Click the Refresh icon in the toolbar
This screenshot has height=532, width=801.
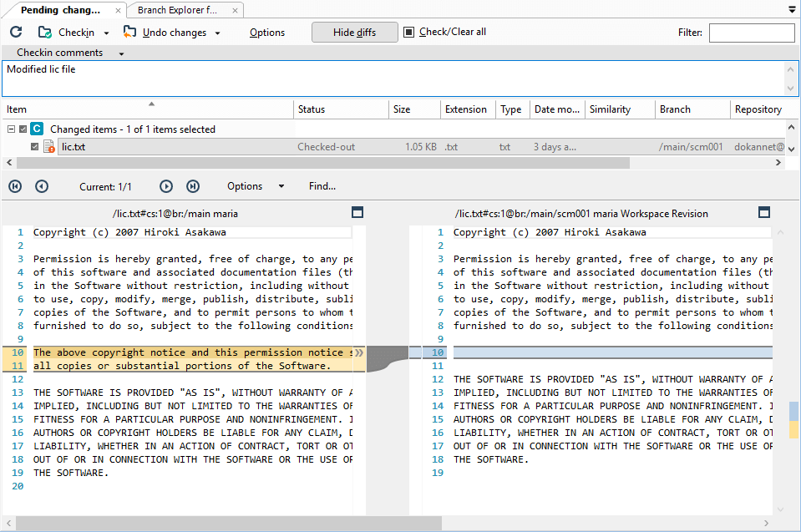16,33
